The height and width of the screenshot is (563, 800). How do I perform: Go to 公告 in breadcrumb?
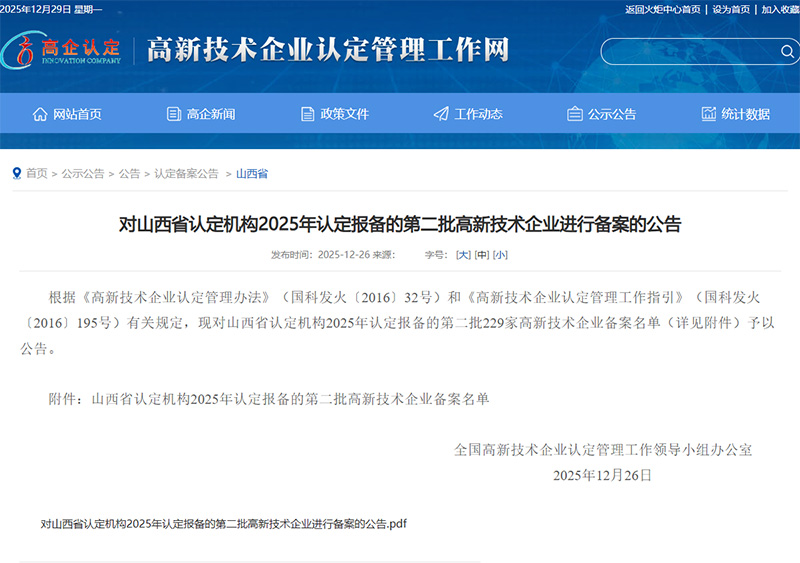[x=129, y=174]
